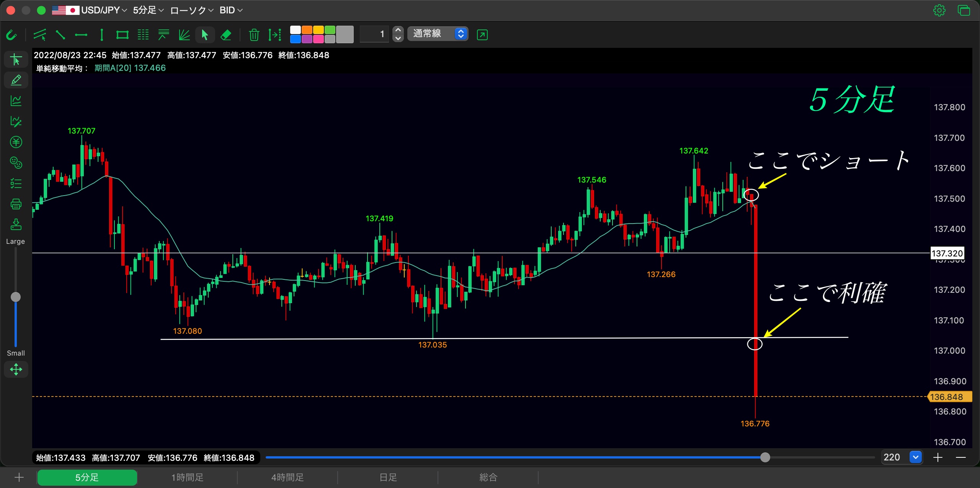Toggle the crosshair cursor tool
The height and width of the screenshot is (488, 980).
pyautogui.click(x=16, y=60)
